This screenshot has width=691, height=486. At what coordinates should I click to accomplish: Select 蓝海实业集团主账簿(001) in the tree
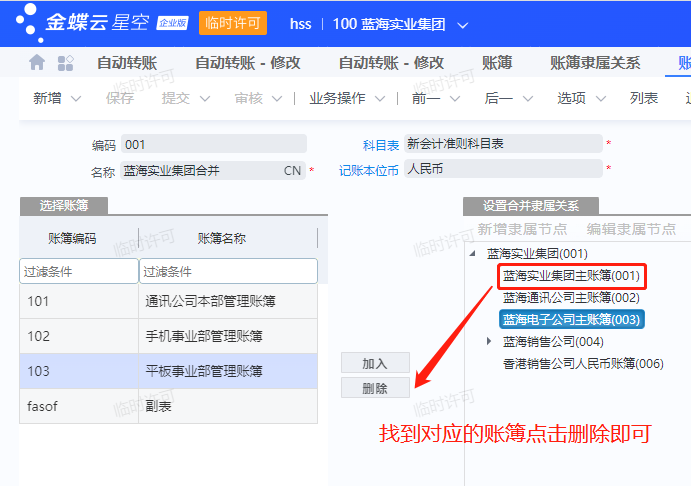tap(570, 275)
